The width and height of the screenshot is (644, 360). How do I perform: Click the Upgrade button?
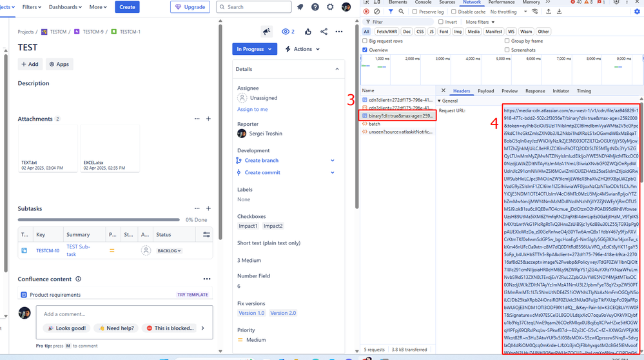click(x=190, y=7)
